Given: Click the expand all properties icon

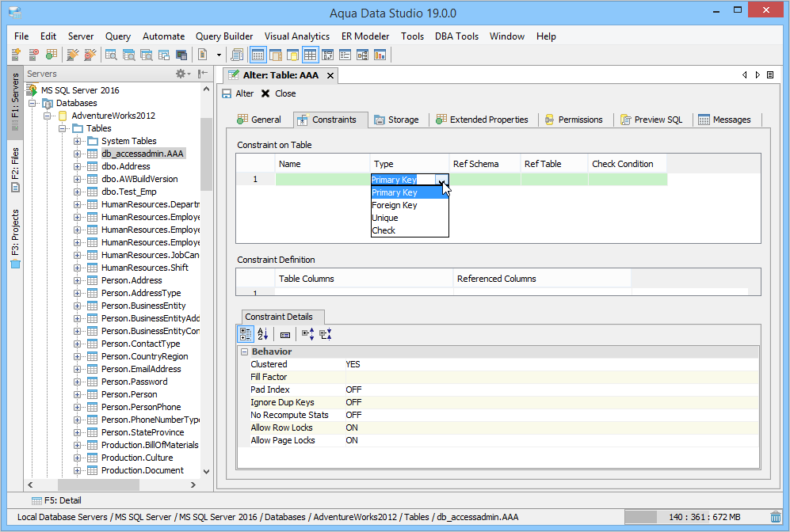Looking at the screenshot, I should click(x=307, y=335).
